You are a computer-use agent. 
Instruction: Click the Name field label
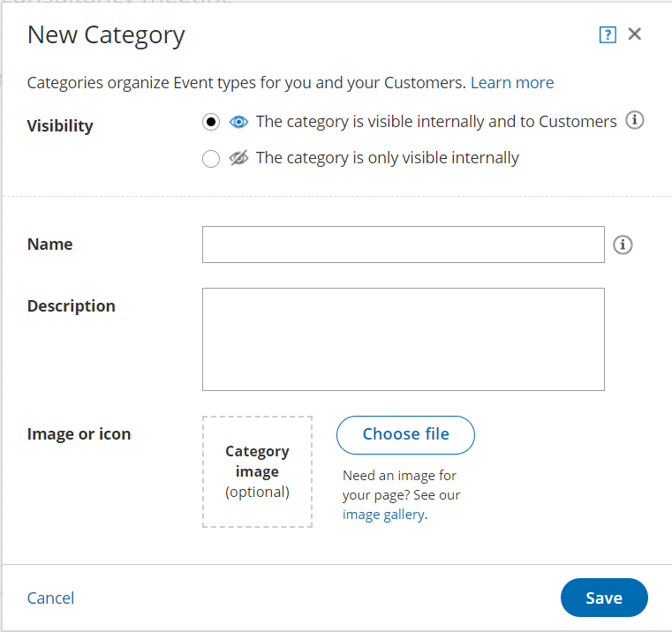50,245
